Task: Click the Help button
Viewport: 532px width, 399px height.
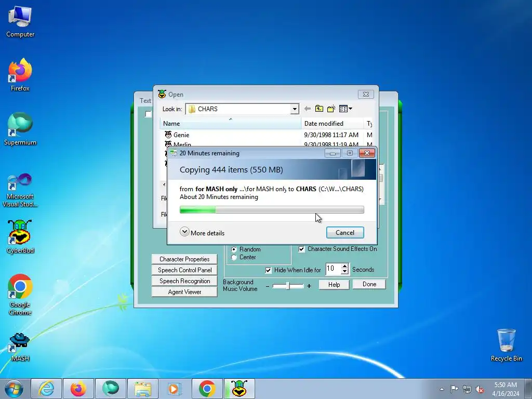Action: pyautogui.click(x=334, y=285)
